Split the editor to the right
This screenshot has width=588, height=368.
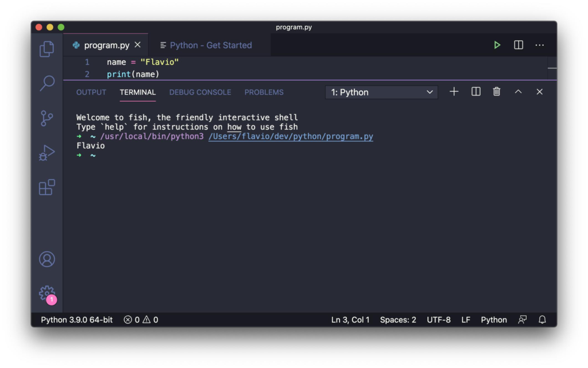(519, 45)
